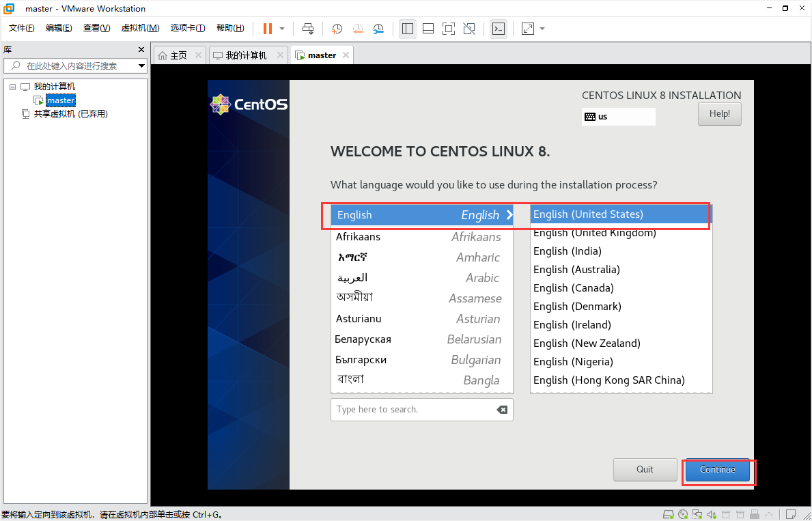Open the library search filter dropdown

(142, 66)
